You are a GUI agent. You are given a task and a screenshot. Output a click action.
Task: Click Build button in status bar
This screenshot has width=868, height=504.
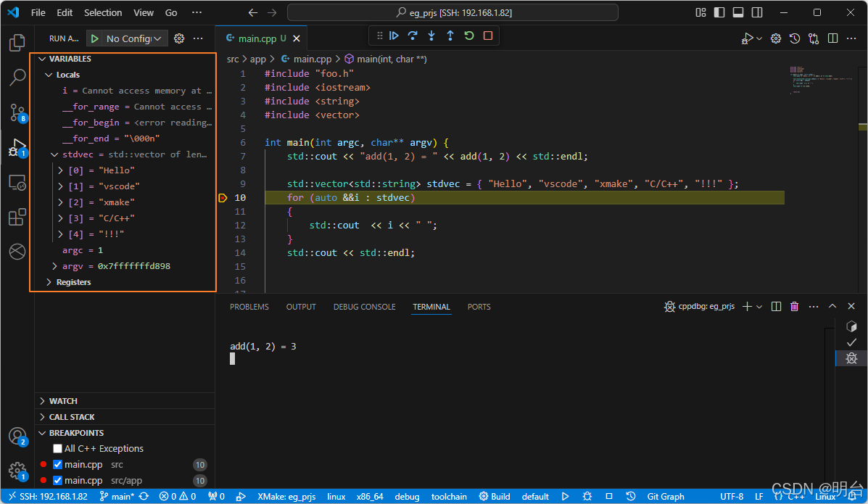point(495,496)
